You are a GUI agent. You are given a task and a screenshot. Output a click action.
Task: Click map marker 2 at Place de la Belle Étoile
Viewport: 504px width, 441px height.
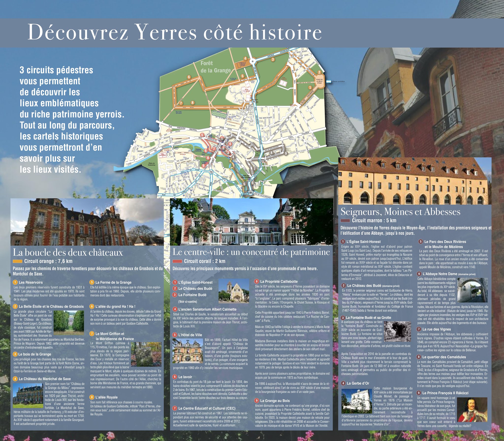point(320,72)
